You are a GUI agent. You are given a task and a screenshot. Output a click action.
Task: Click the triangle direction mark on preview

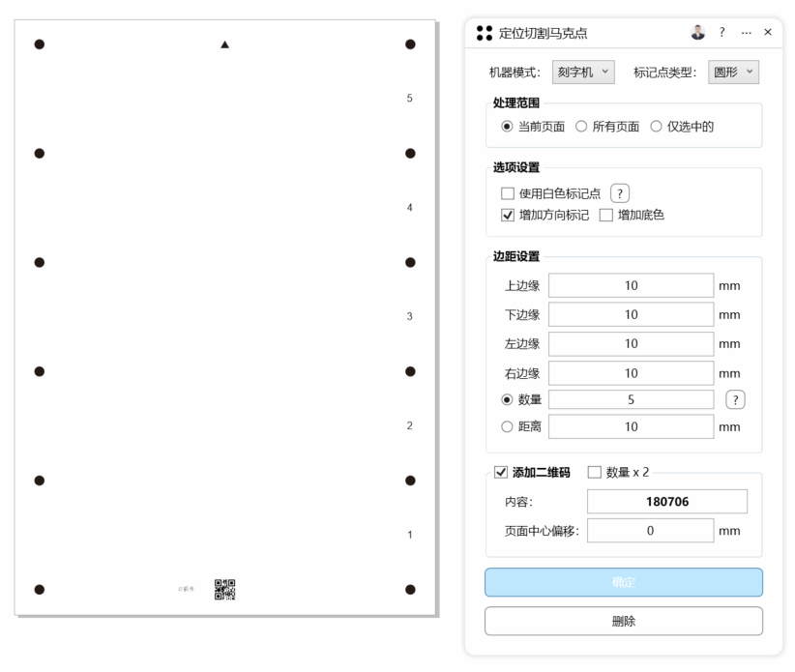point(225,44)
